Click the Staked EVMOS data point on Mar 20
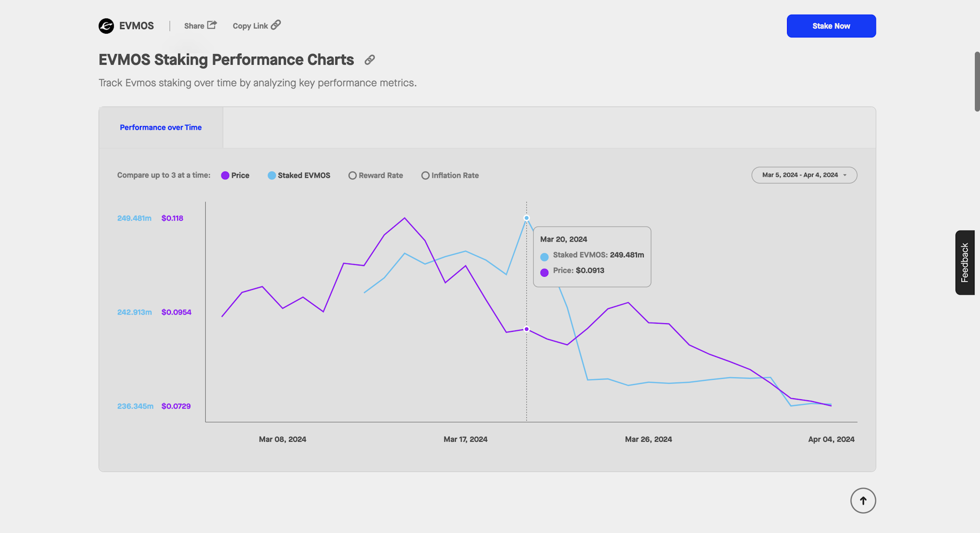Screen dimensions: 980x533 (526, 218)
